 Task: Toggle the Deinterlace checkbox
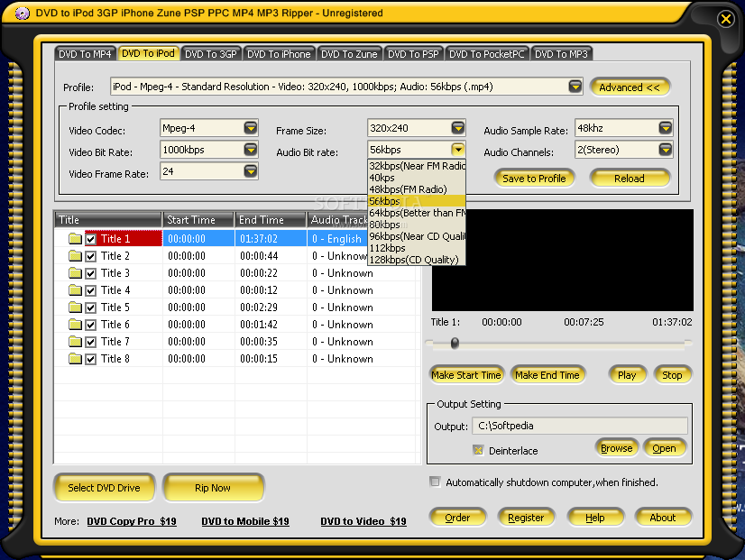point(478,450)
